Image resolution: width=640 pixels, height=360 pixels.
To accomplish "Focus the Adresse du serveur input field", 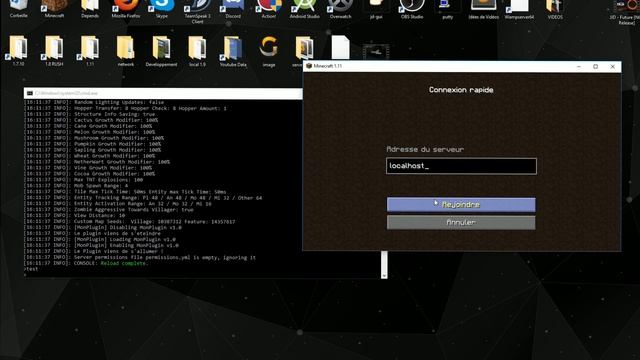I will pos(461,166).
